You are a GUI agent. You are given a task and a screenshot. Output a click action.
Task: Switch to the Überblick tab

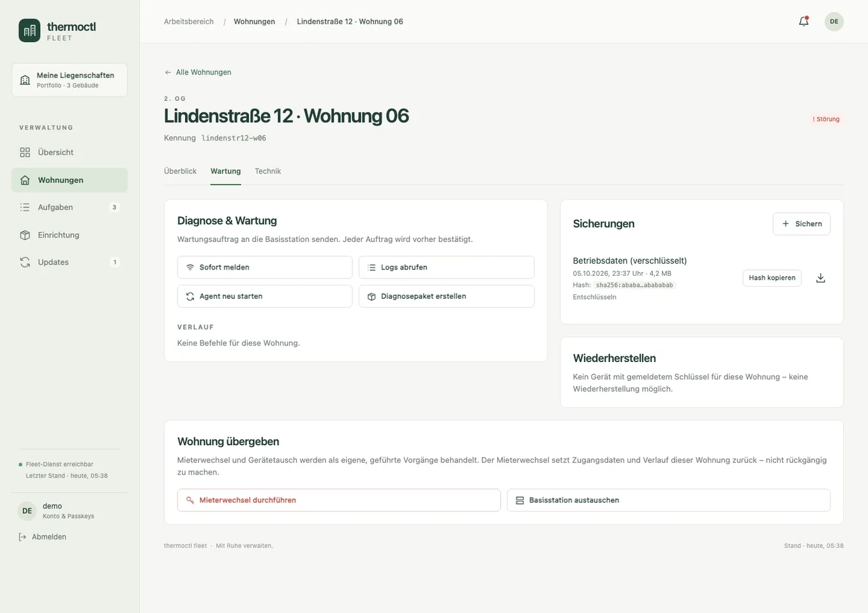pyautogui.click(x=180, y=171)
